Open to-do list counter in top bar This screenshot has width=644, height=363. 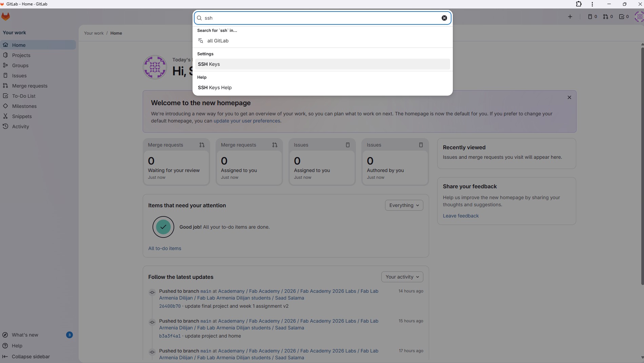tap(624, 17)
